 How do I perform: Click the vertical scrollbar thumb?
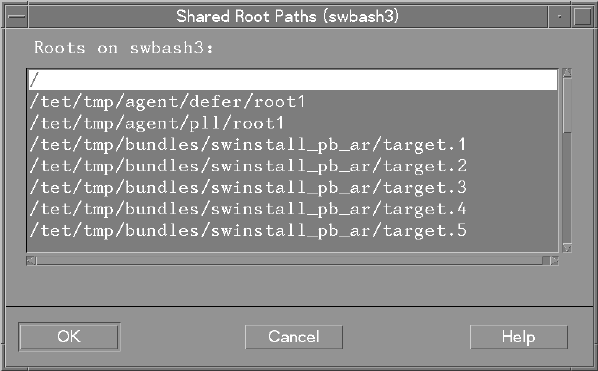[x=567, y=105]
